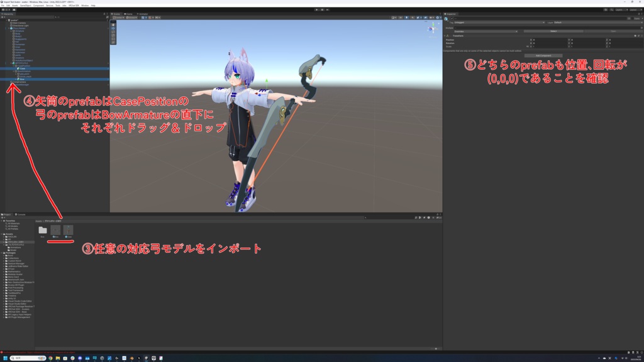Select the Rect Transform tool
This screenshot has height=362, width=644.
(113, 39)
